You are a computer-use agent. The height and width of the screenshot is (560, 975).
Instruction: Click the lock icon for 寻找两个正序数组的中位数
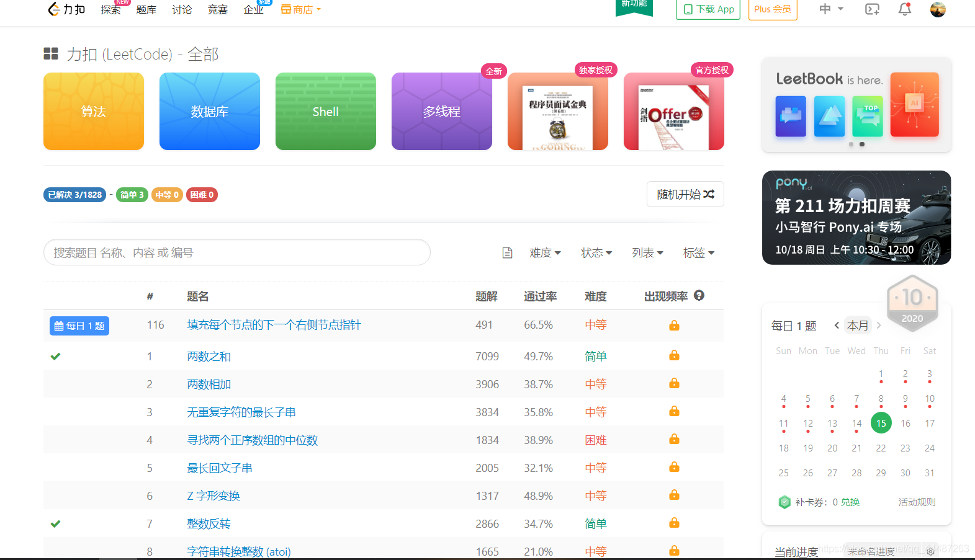tap(674, 439)
